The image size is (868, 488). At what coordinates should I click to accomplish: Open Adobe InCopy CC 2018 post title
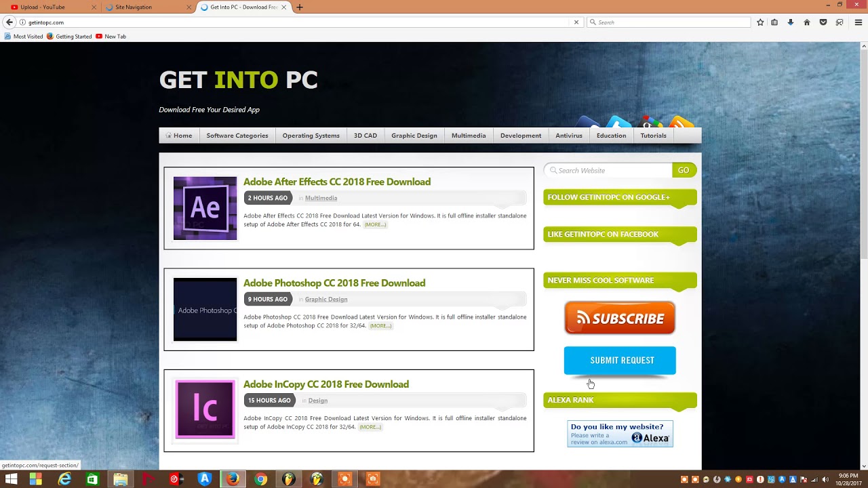coord(326,384)
